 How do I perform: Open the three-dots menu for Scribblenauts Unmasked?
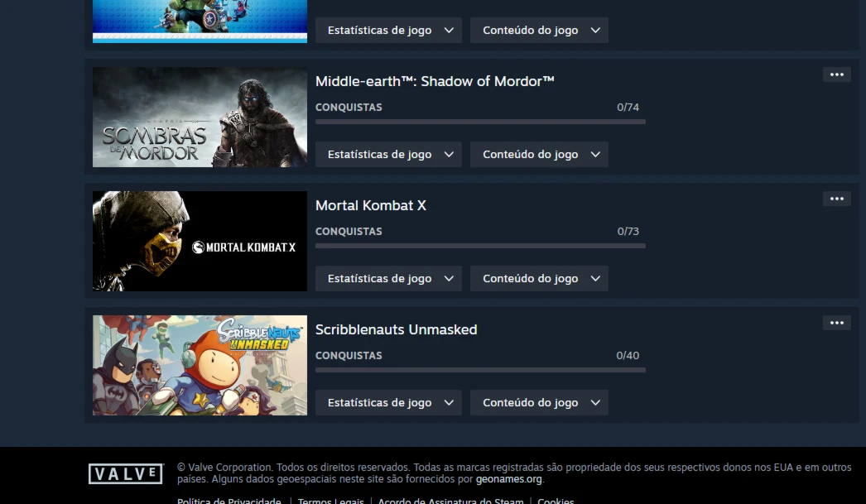837,323
